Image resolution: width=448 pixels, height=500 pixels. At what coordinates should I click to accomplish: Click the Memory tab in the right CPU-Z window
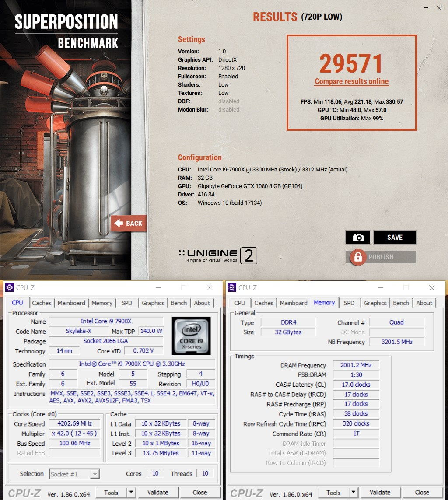[324, 303]
